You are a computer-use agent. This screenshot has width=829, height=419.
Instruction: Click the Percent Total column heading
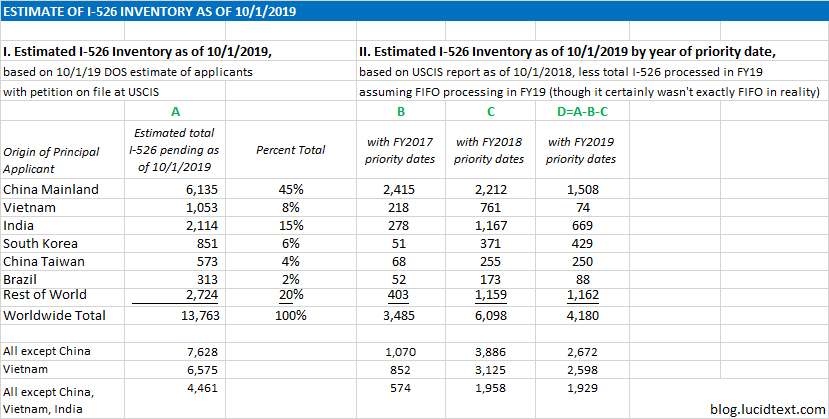click(291, 150)
